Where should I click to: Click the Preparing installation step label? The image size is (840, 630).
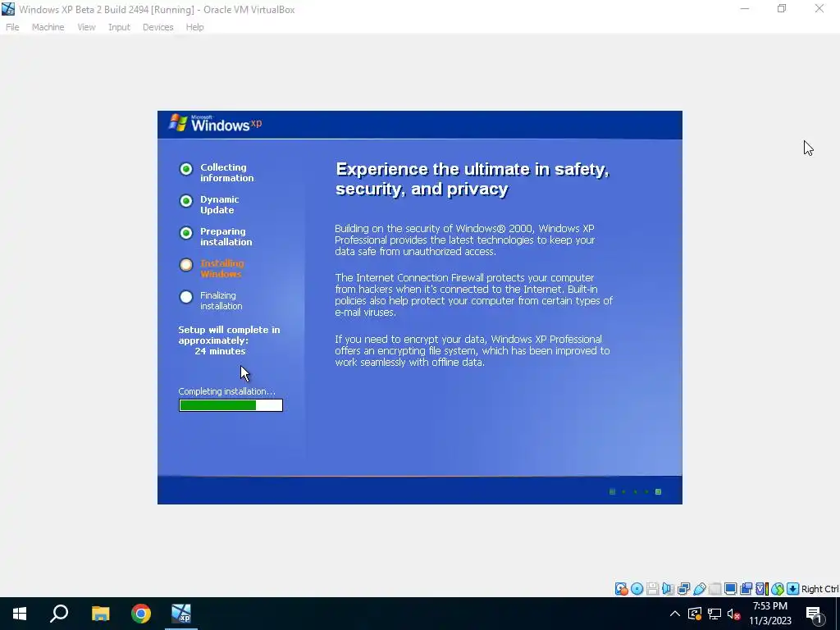226,236
